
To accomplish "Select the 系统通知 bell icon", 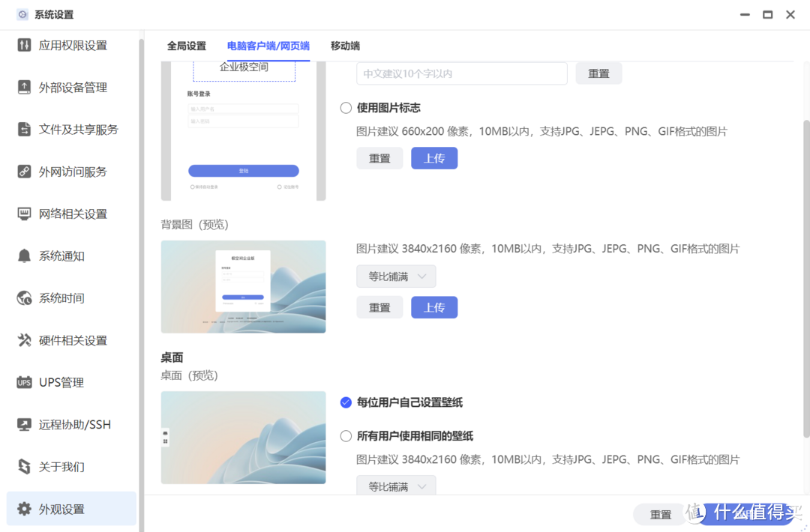I will click(22, 256).
